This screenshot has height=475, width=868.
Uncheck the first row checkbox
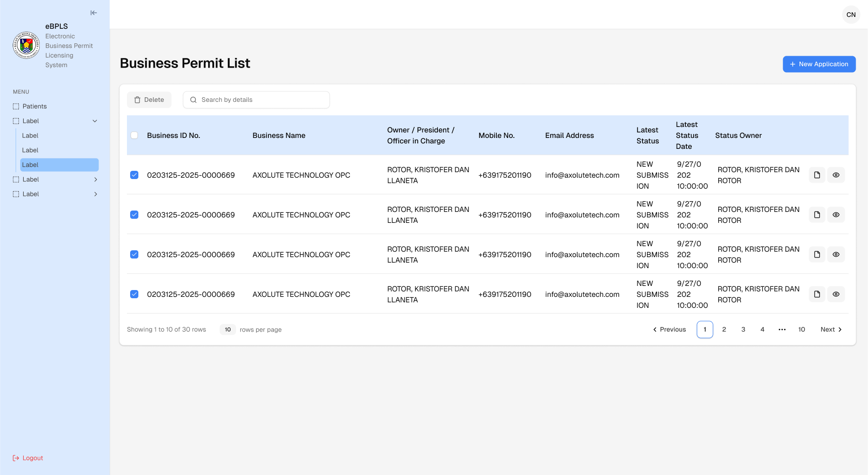point(134,175)
